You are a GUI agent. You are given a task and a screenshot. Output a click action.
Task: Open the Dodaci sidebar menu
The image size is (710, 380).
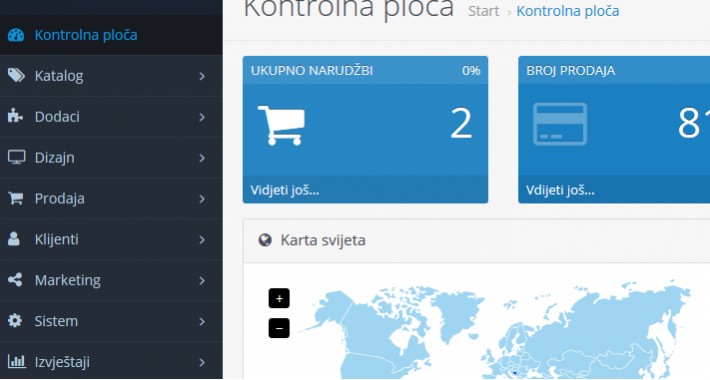[111, 117]
